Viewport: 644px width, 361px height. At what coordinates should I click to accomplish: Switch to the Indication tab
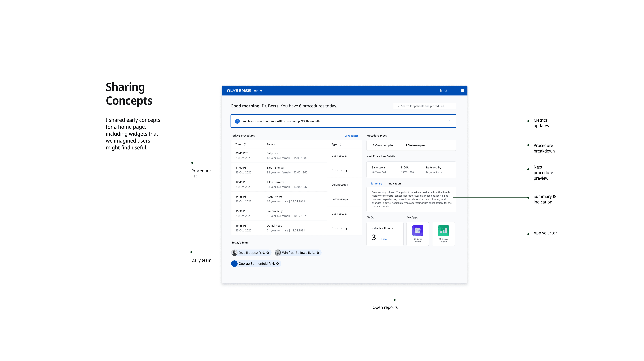pyautogui.click(x=394, y=184)
